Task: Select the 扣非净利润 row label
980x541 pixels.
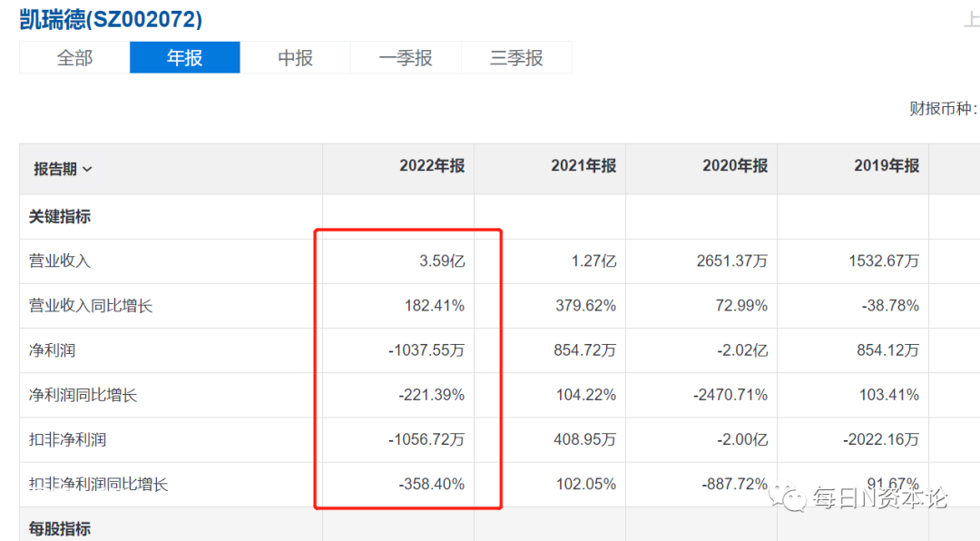Action: (67, 439)
